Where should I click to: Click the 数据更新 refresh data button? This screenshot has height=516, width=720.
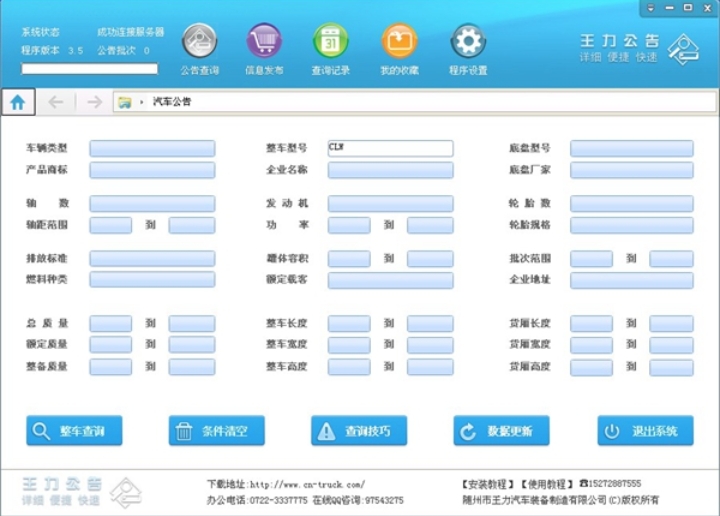(501, 431)
